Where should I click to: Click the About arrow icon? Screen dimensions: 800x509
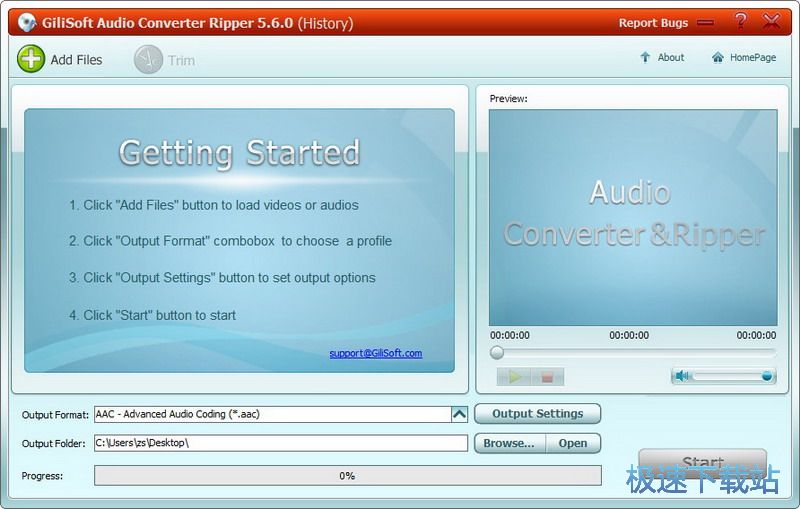click(x=645, y=58)
